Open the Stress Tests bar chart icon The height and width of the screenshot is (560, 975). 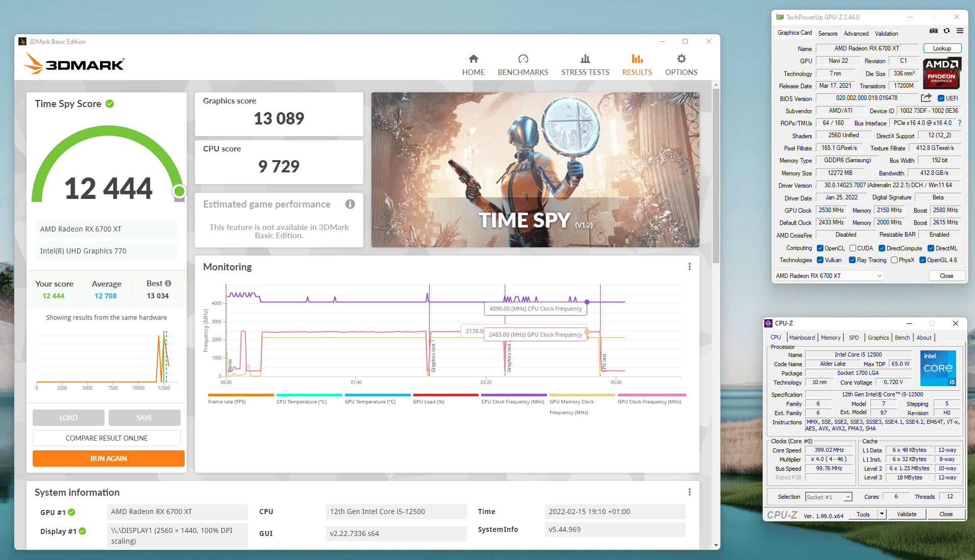585,59
